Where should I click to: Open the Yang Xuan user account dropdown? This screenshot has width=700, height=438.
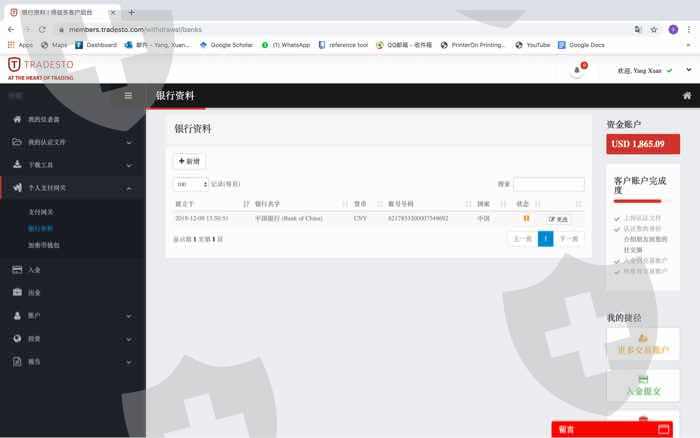pyautogui.click(x=646, y=71)
